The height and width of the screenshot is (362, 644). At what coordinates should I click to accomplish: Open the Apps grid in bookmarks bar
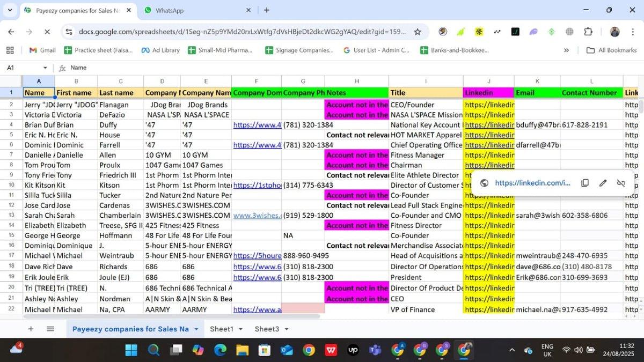10,50
